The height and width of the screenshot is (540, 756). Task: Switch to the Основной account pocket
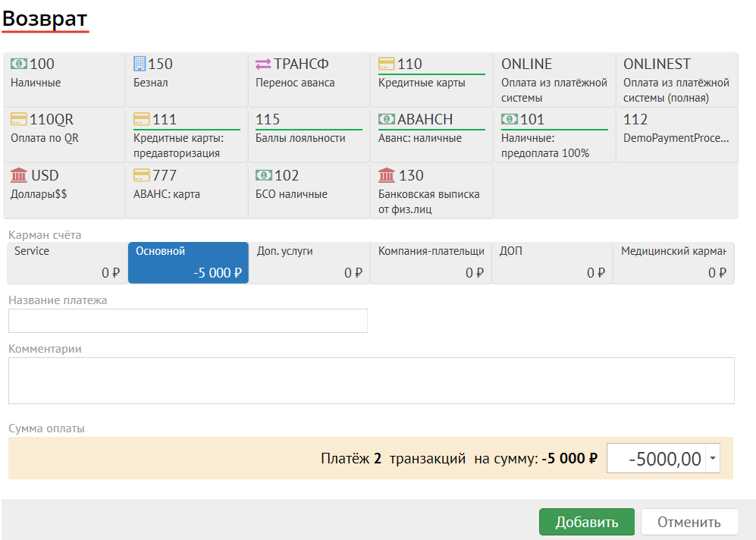coord(188,262)
